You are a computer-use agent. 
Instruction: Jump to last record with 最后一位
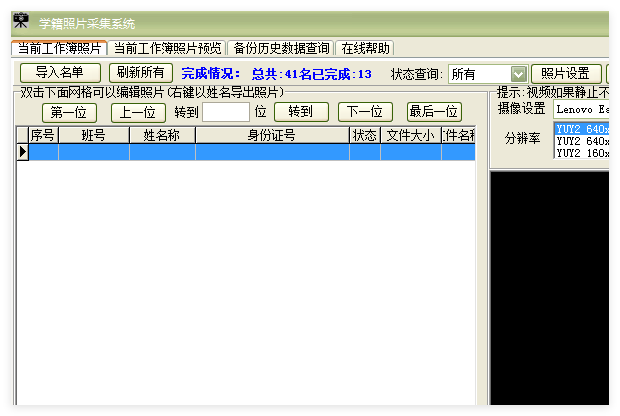coord(434,112)
